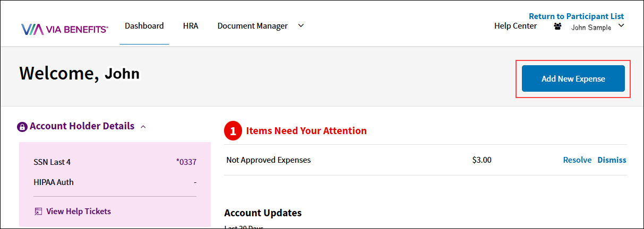Open View Help Tickets link
Viewport: 644px width, 229px height.
pos(79,211)
